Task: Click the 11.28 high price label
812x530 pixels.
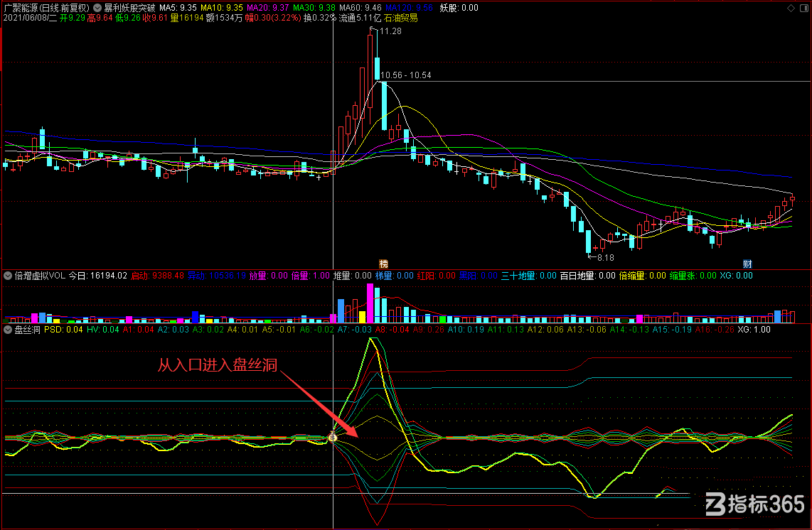Action: [390, 31]
